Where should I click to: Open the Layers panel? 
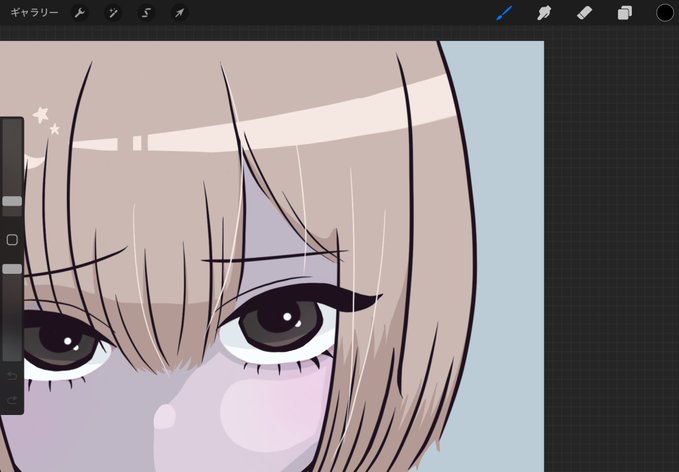(x=624, y=13)
